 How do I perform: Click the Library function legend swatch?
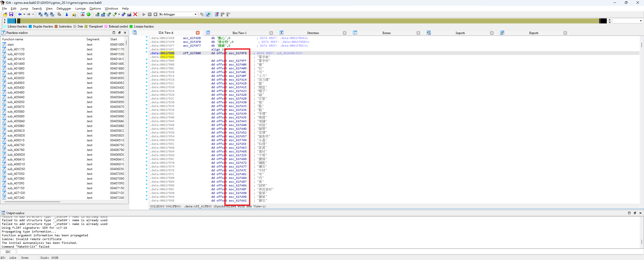5,26
